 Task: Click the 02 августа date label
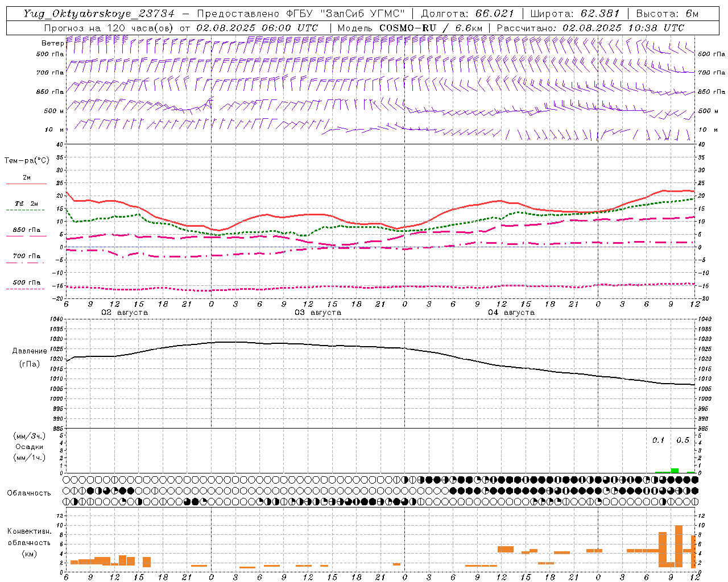pos(125,313)
